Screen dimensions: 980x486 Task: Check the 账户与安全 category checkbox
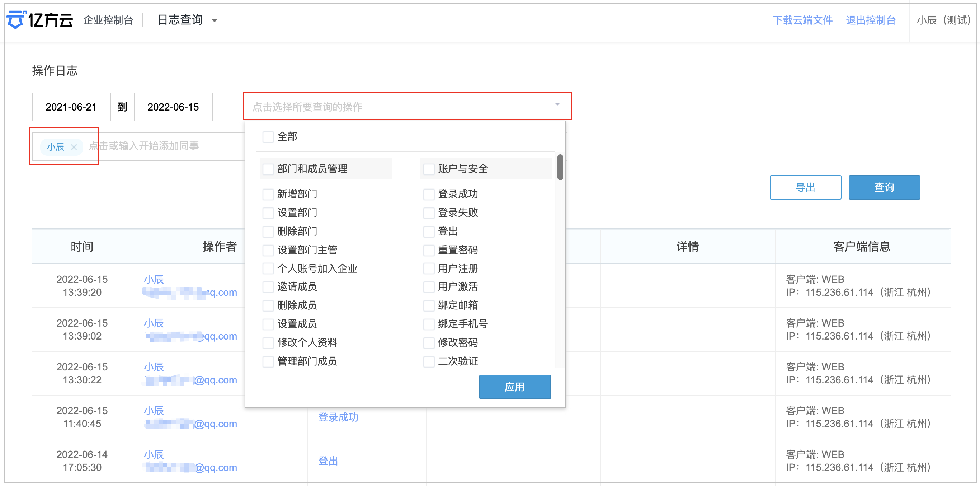tap(429, 169)
